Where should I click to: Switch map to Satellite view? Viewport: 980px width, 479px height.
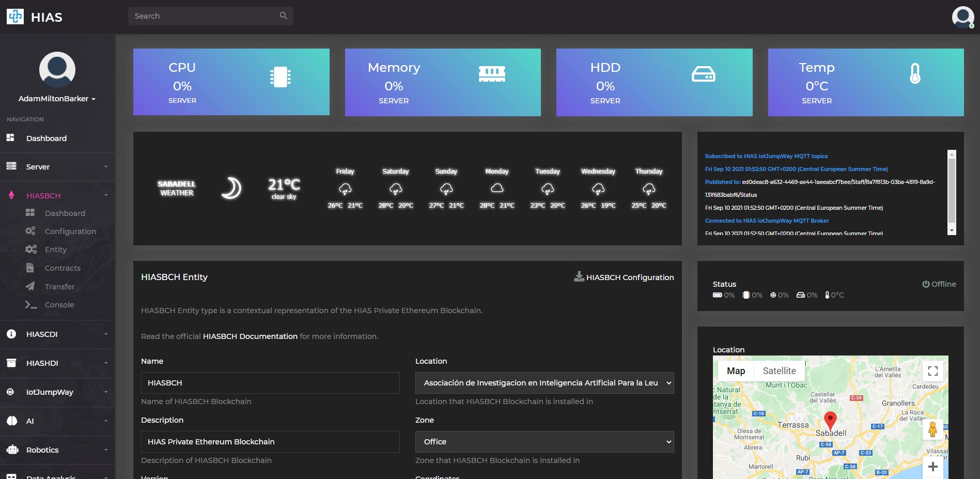tap(779, 371)
